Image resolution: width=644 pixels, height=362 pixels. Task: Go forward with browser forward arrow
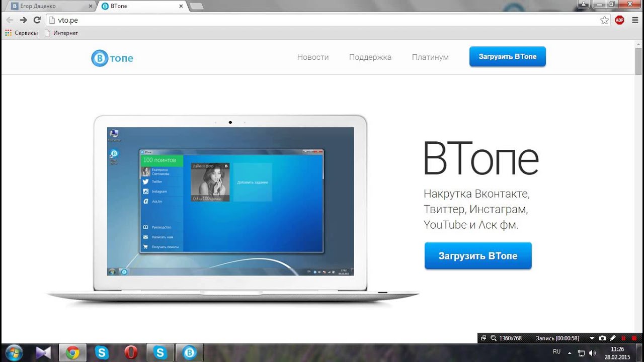pyautogui.click(x=23, y=20)
